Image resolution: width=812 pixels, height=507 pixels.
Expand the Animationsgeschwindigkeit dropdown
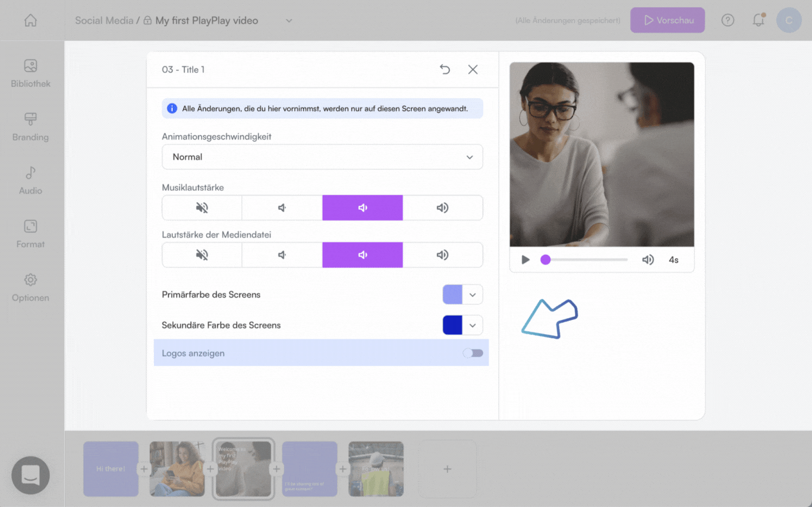[322, 157]
